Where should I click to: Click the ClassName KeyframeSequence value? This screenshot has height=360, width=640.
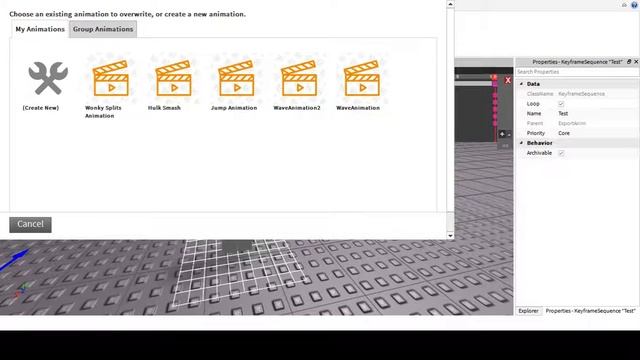click(x=581, y=94)
